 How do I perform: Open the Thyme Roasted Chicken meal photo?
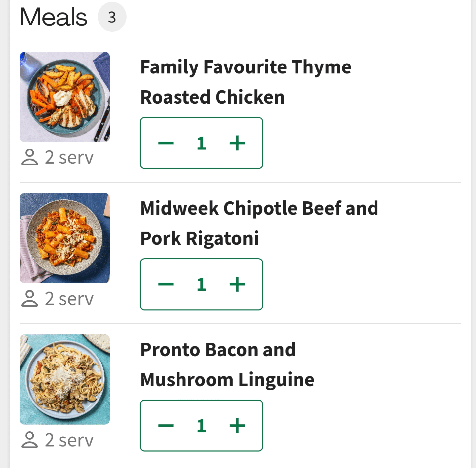[65, 97]
